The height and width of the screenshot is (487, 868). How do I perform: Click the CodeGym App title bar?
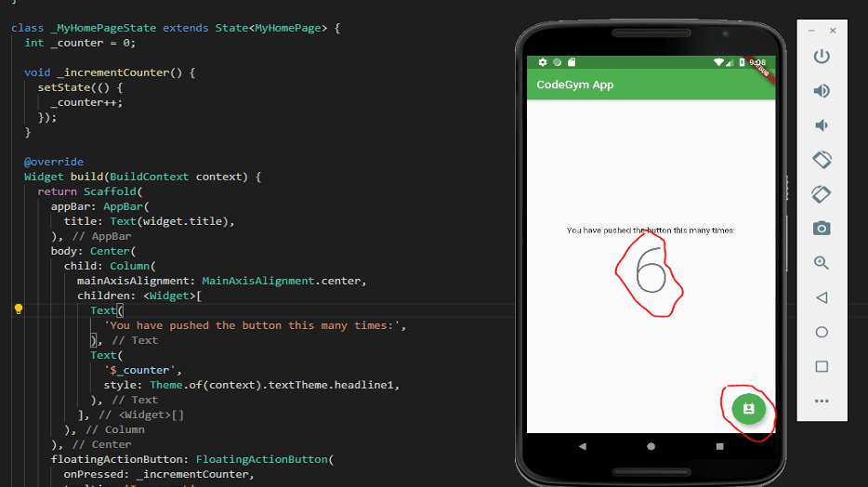[575, 85]
